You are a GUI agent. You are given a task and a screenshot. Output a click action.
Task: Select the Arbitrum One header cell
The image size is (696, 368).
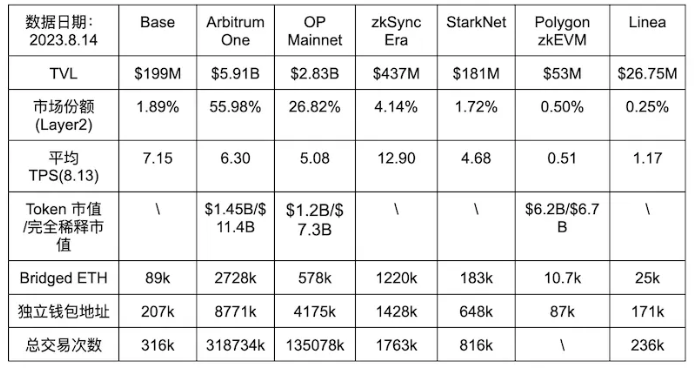pos(235,31)
